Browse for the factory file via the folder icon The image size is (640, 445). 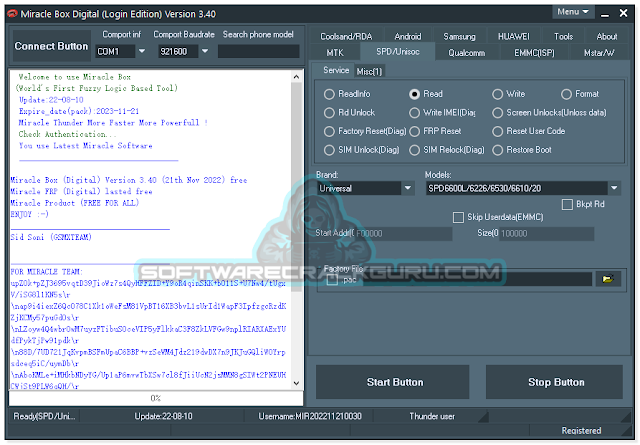[608, 279]
